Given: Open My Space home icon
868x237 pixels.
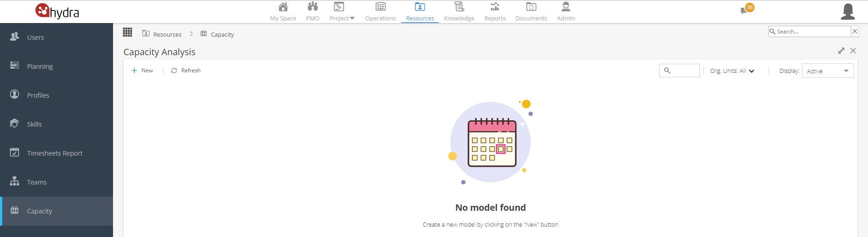Looking at the screenshot, I should pos(283,7).
